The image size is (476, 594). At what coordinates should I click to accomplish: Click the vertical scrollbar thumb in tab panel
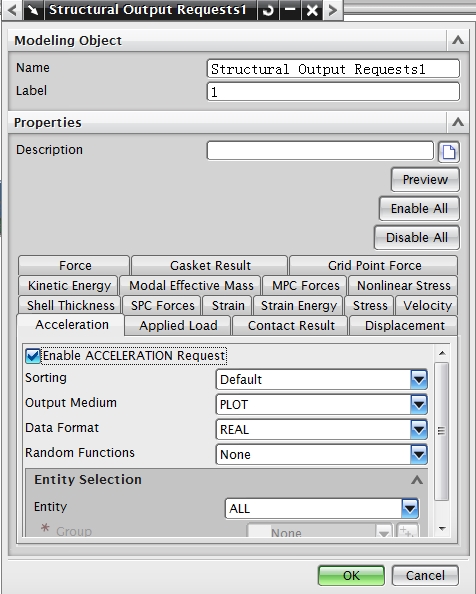point(441,431)
